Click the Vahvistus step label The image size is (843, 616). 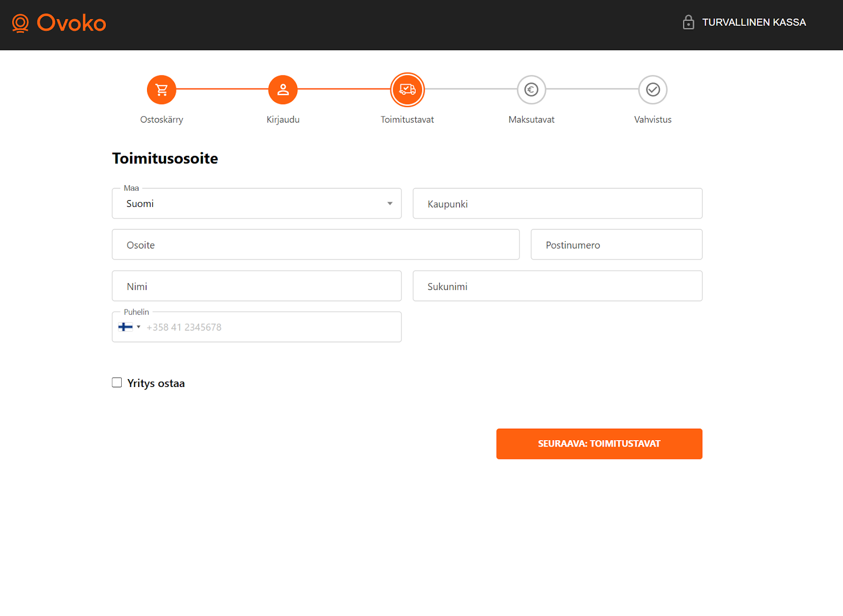tap(653, 120)
